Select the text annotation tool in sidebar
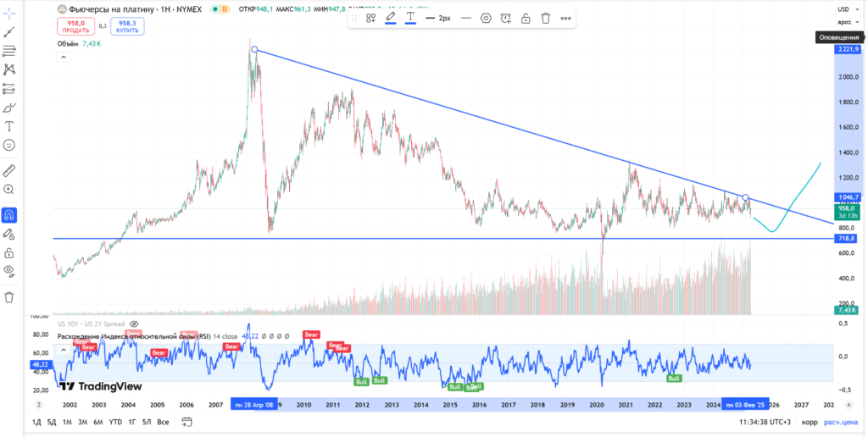The width and height of the screenshot is (868, 437). click(8, 126)
